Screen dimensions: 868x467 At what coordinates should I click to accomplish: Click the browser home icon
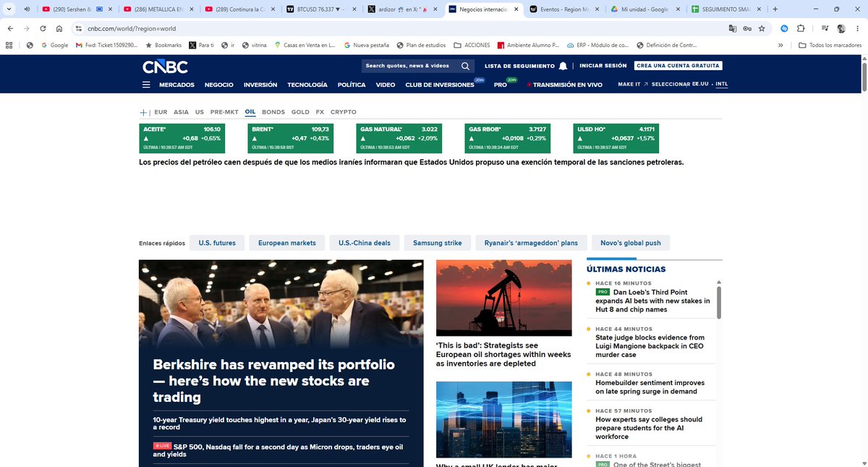(59, 28)
